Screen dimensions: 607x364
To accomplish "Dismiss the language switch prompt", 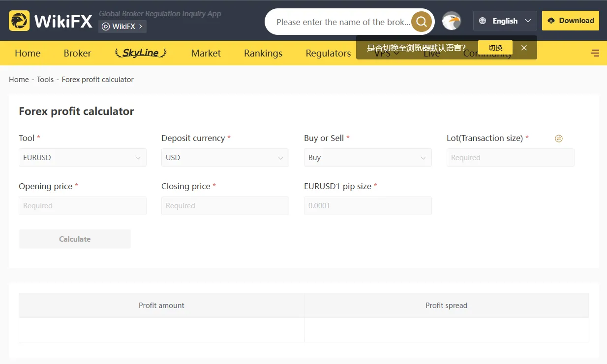I will (x=524, y=48).
